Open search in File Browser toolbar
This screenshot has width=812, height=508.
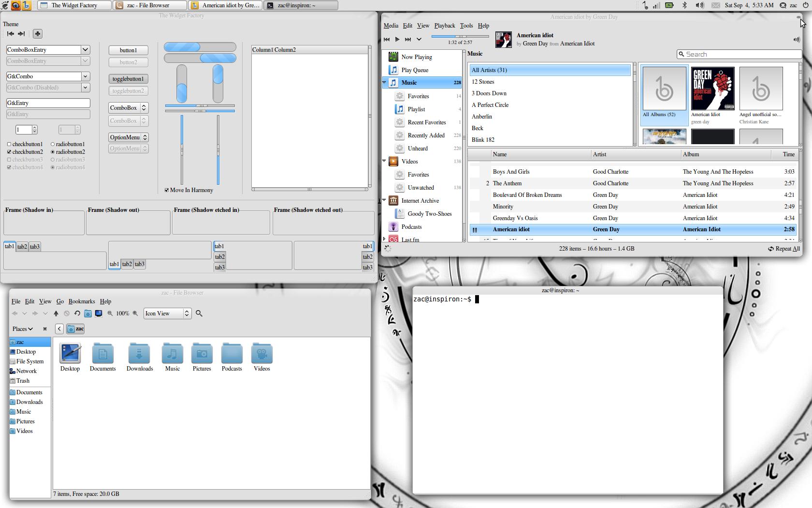(199, 314)
